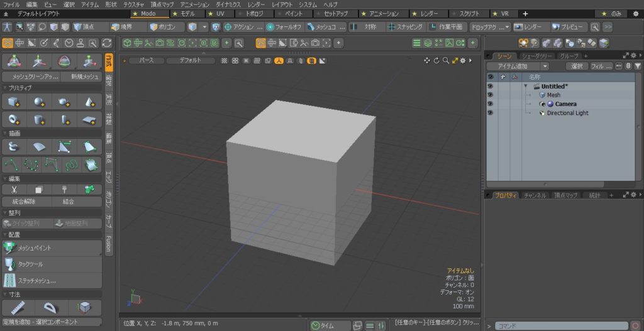Add a cube primitive from the toolbox
Image resolution: width=644 pixels, height=331 pixels.
click(13, 102)
